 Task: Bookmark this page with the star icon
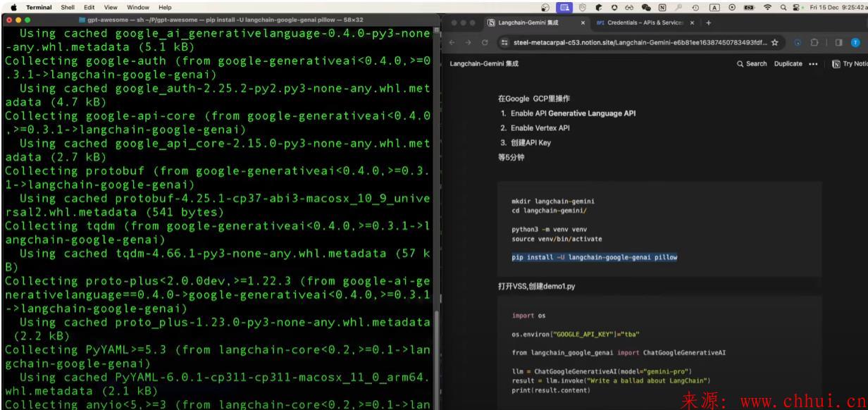click(775, 42)
